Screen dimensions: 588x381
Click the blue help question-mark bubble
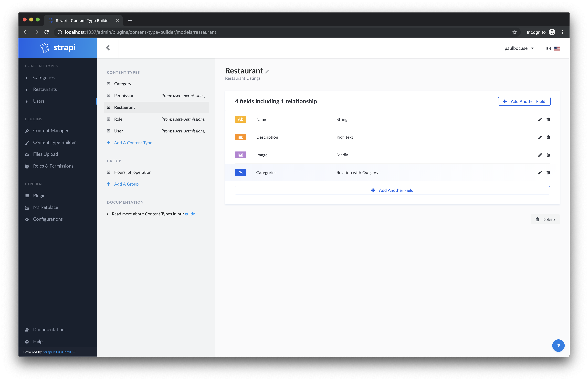558,345
